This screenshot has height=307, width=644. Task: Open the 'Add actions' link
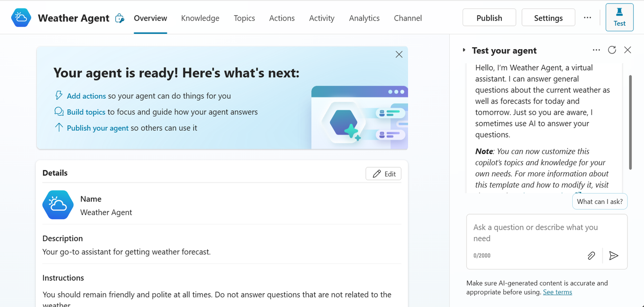point(86,96)
